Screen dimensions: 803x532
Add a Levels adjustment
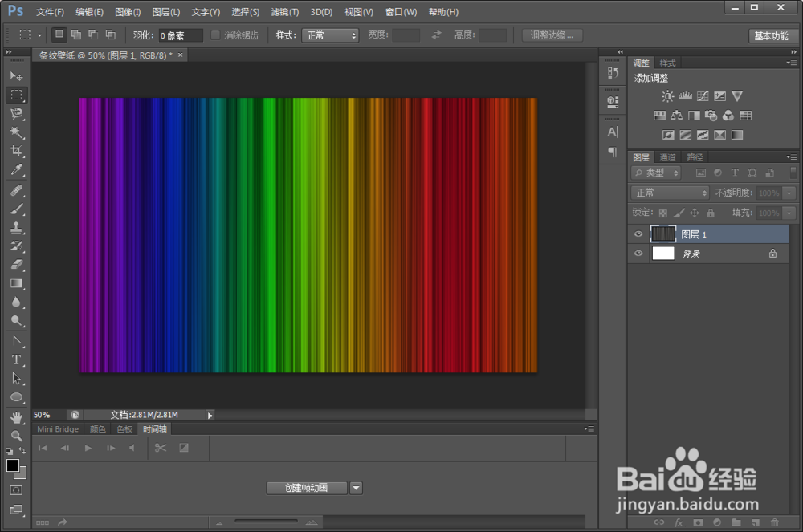(x=685, y=96)
